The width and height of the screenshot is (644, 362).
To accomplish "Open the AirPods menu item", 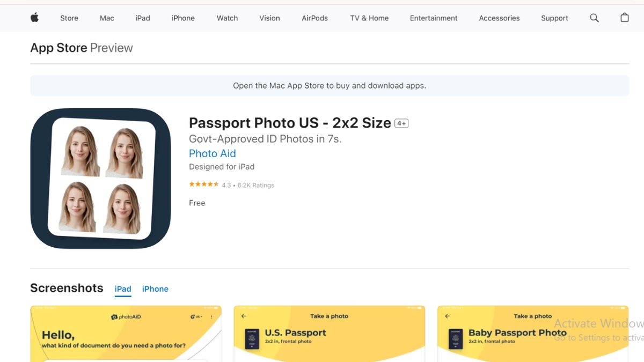I will tap(314, 18).
